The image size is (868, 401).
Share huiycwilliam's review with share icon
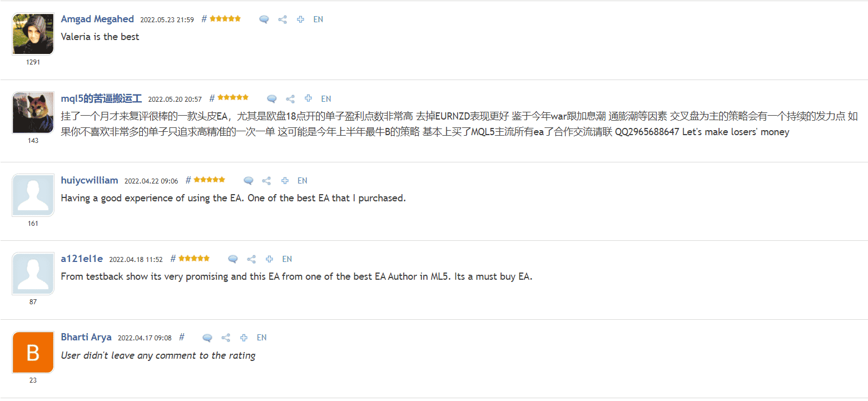267,181
